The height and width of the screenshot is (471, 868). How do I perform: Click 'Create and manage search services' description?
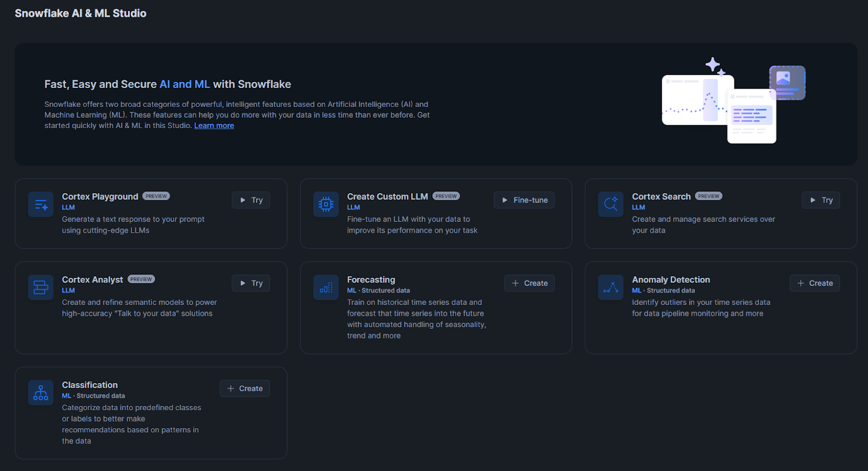[x=704, y=225]
